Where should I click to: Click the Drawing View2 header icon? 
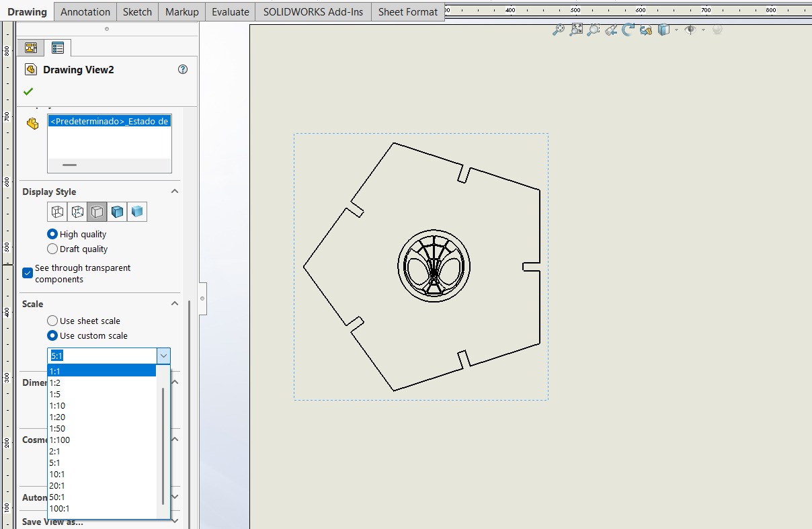pyautogui.click(x=30, y=69)
